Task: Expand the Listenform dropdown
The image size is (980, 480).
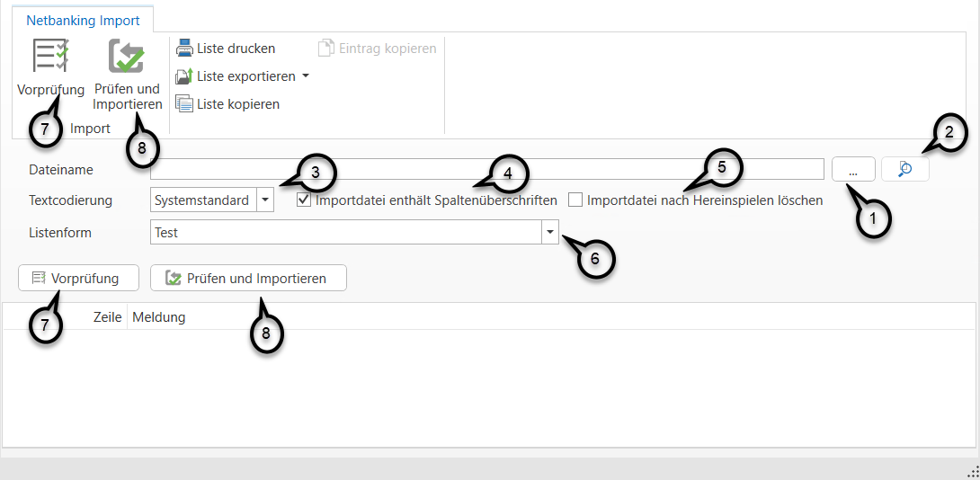Action: click(549, 232)
